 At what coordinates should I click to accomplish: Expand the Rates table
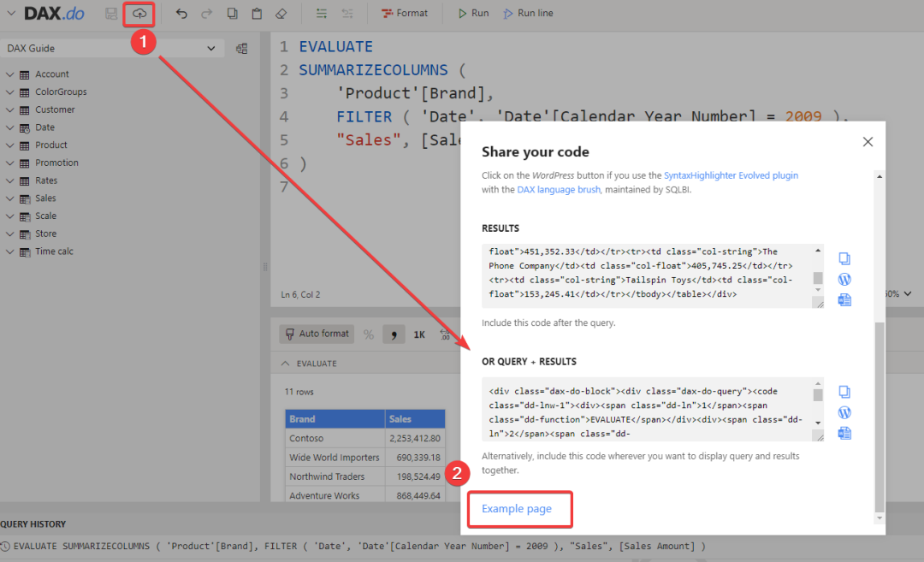10,180
